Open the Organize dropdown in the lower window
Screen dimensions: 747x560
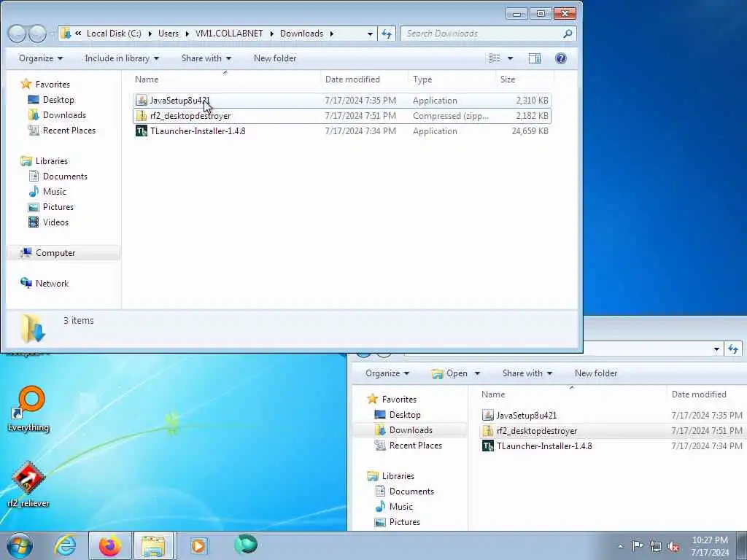[x=387, y=373]
